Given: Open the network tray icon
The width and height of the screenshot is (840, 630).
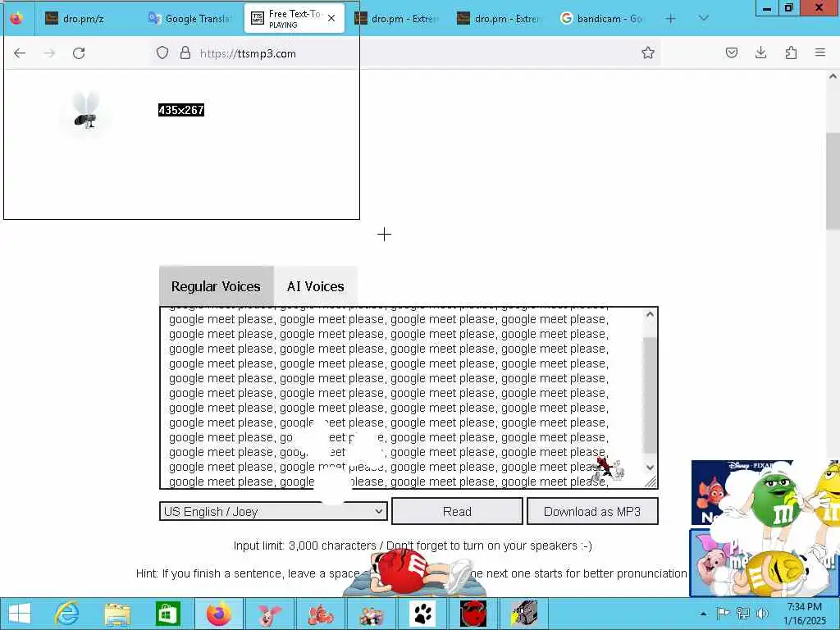Looking at the screenshot, I should pos(742,614).
